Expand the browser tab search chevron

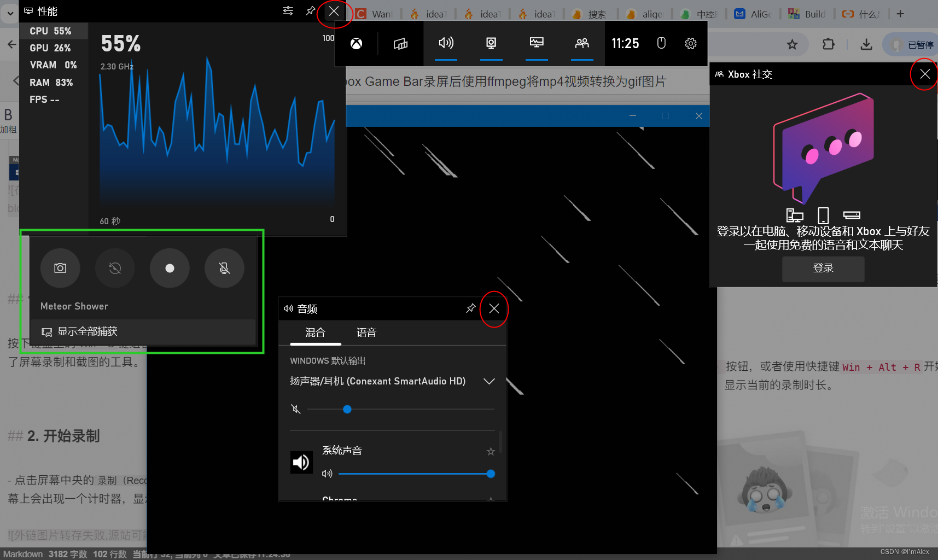coord(9,13)
